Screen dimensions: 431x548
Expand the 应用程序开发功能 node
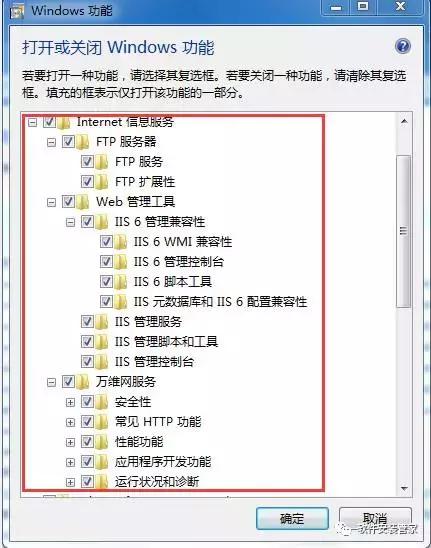70,462
